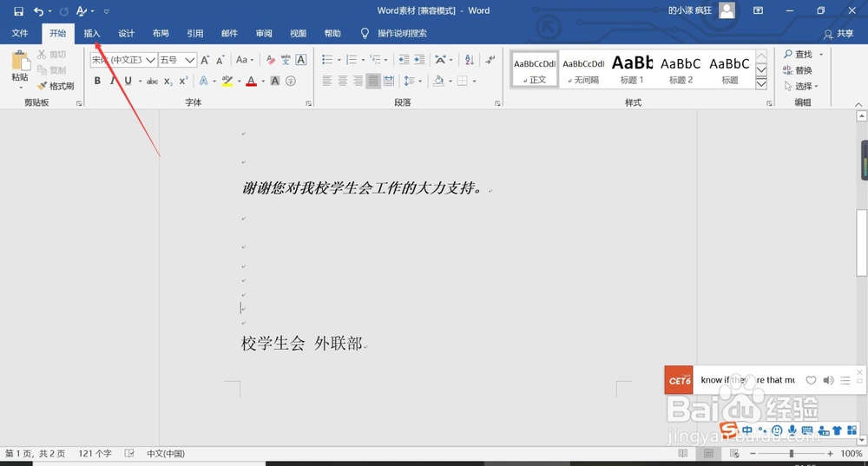868x466 pixels.
Task: Apply the 无间隔 style
Action: (583, 69)
